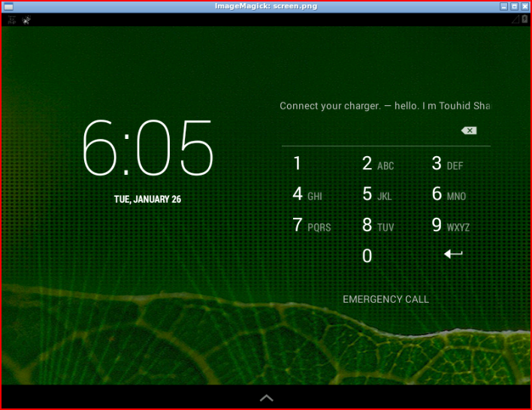Tap keypad digit 8 TUV
The width and height of the screenshot is (532, 410).
[378, 225]
